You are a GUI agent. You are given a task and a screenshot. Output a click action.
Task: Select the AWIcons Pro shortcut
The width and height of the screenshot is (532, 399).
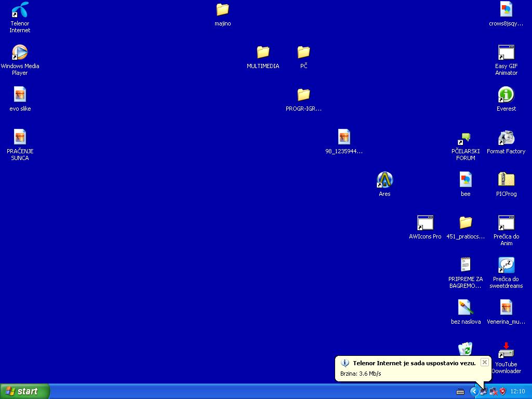[425, 223]
